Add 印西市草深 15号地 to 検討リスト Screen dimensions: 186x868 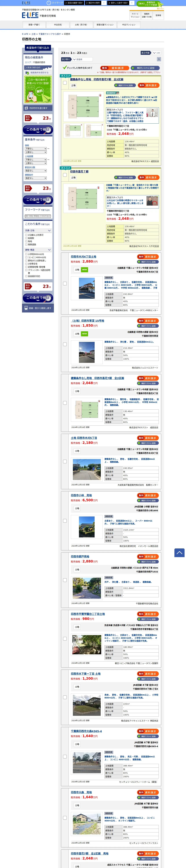pos(148,326)
